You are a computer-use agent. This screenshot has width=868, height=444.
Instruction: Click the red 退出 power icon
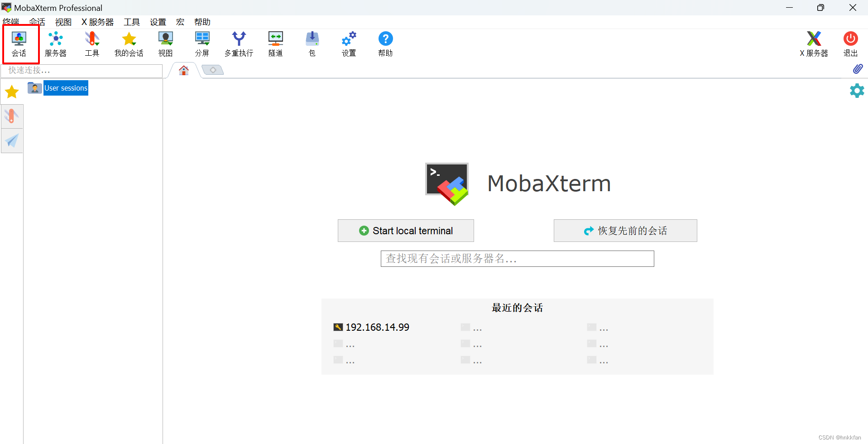tap(850, 44)
